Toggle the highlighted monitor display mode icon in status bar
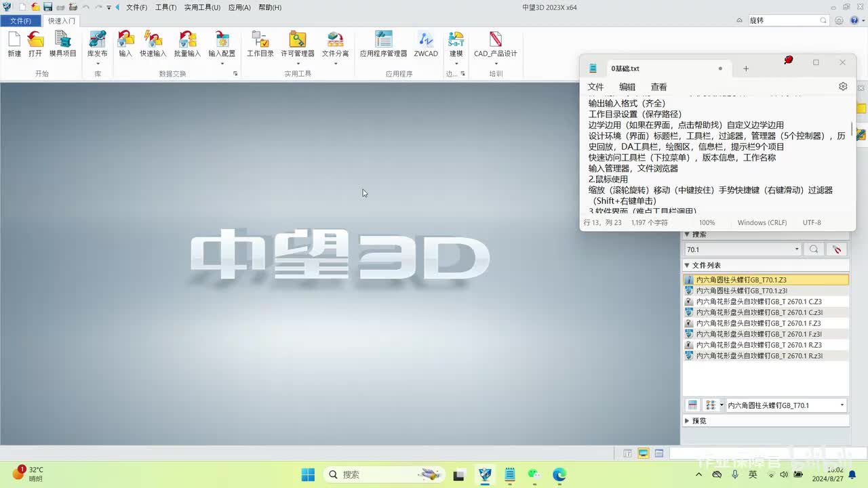Viewport: 868px width, 488px height. [643, 453]
